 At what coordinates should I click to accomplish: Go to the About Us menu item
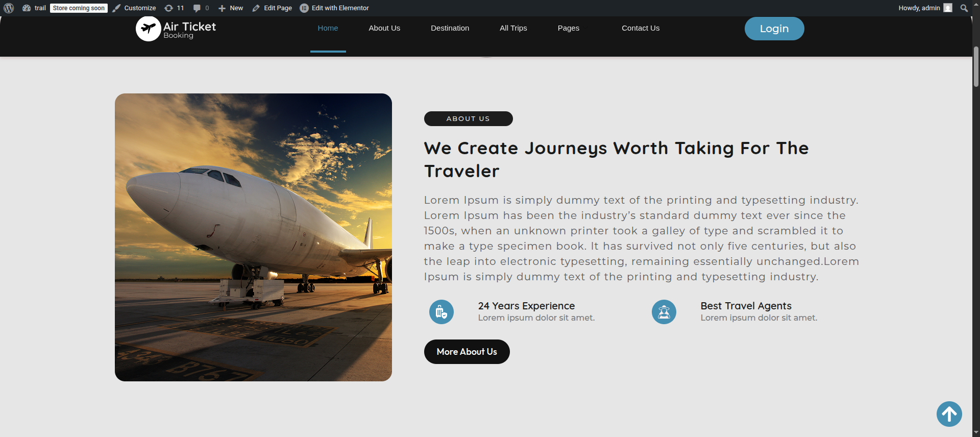384,28
